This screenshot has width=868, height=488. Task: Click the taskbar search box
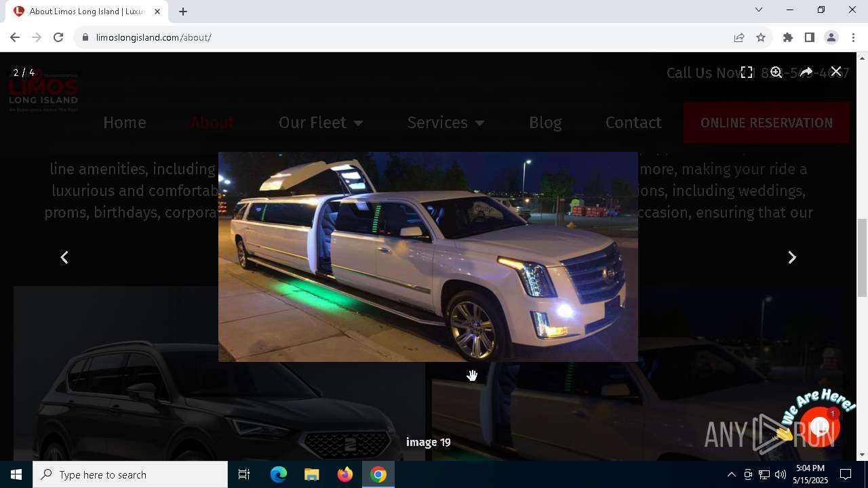coord(130,474)
